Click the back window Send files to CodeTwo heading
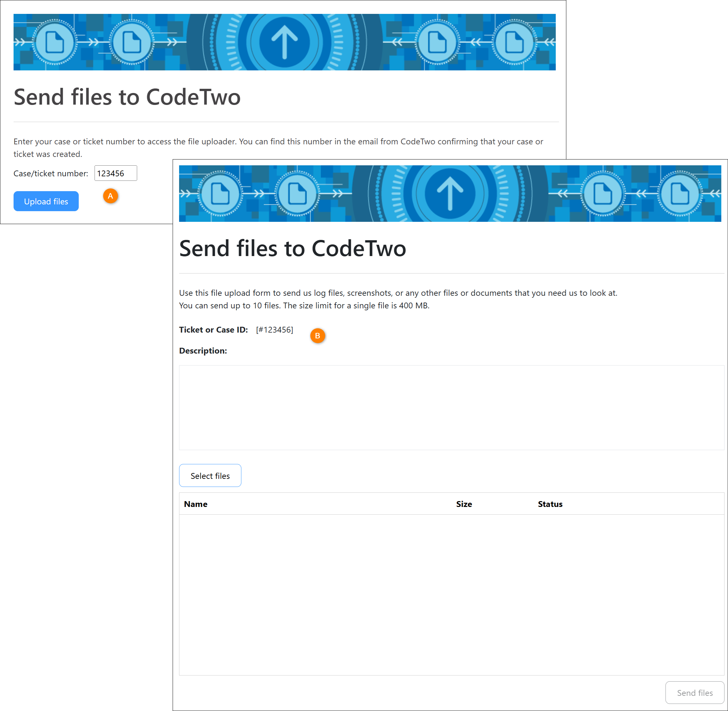This screenshot has height=711, width=728. pyautogui.click(x=127, y=97)
